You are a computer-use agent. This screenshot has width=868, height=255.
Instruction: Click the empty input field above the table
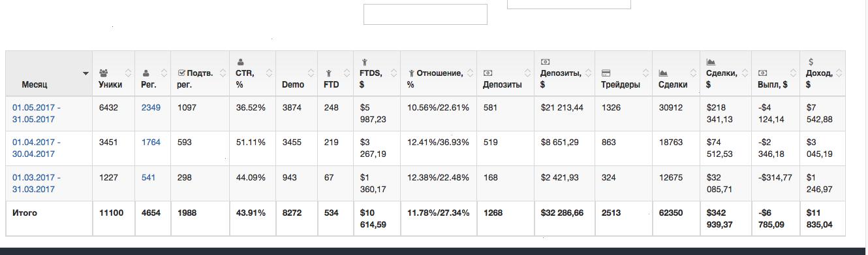(425, 14)
